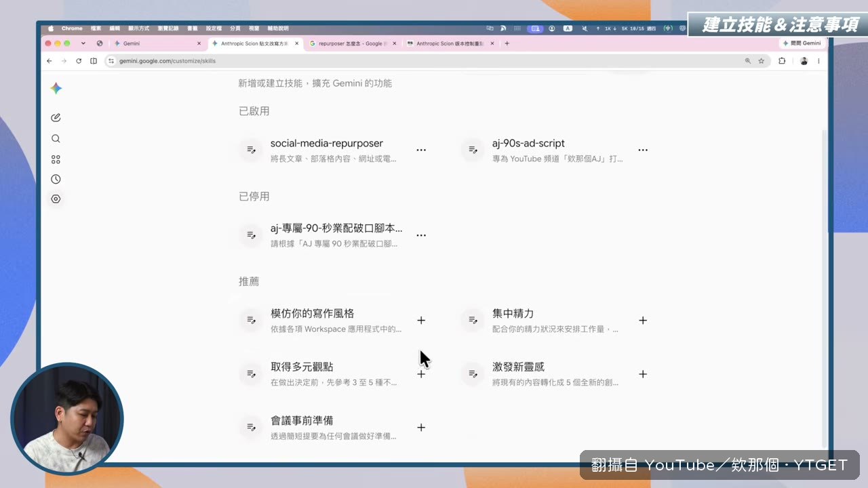Click the 新增或建立技能，擴充 Gemini 的功能 description text
Image resolution: width=868 pixels, height=488 pixels.
point(315,83)
